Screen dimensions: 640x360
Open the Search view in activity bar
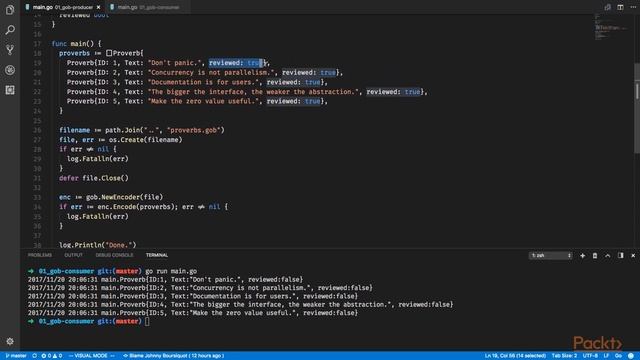coord(10,30)
